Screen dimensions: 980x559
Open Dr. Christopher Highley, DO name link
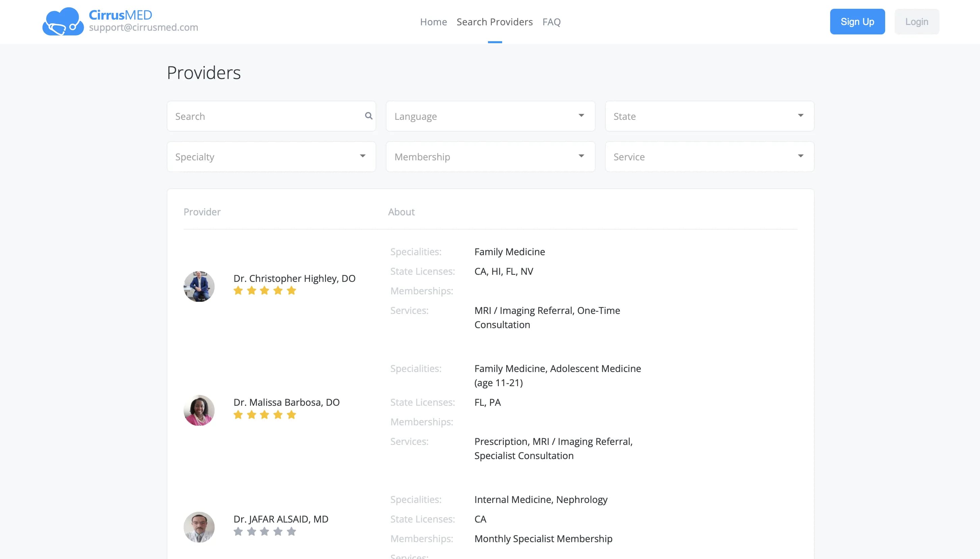[x=294, y=278]
